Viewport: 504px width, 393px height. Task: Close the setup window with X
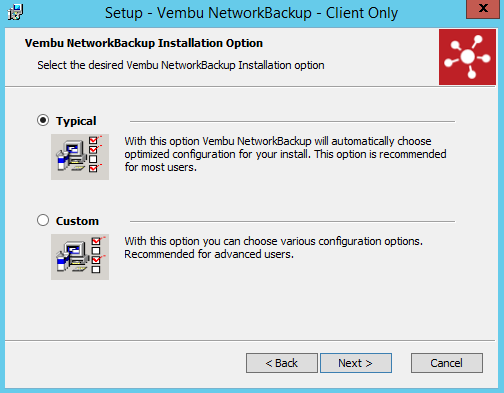(483, 9)
